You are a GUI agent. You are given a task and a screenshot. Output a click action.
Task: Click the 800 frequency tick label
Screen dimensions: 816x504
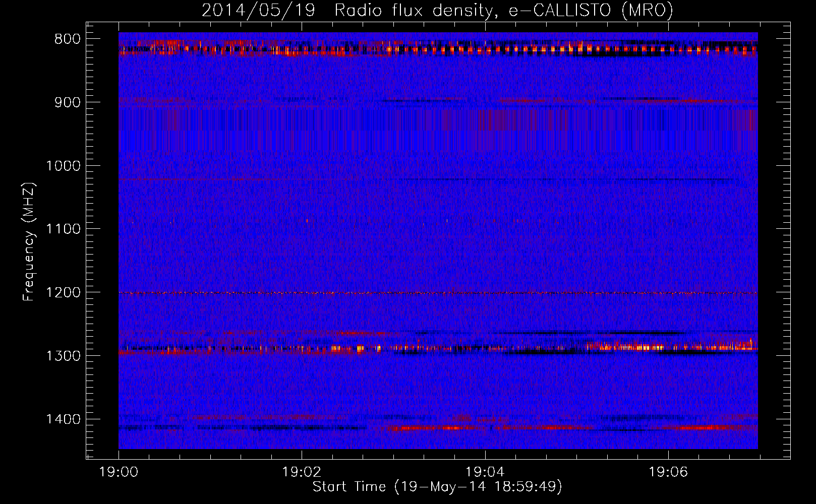[x=67, y=39]
